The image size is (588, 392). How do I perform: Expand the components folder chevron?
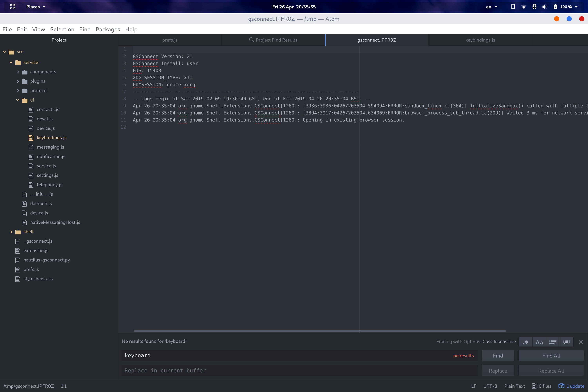tap(18, 72)
